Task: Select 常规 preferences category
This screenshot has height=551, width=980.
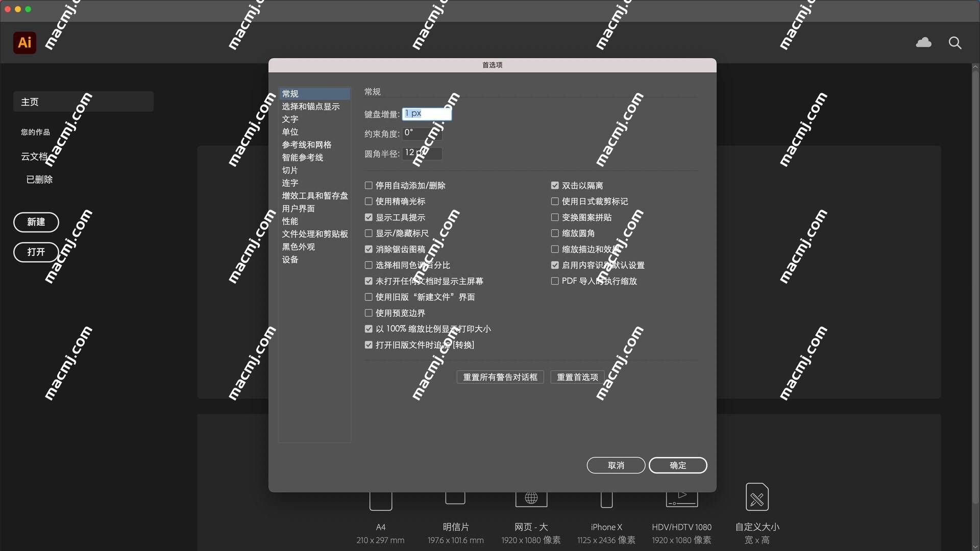Action: (x=314, y=94)
